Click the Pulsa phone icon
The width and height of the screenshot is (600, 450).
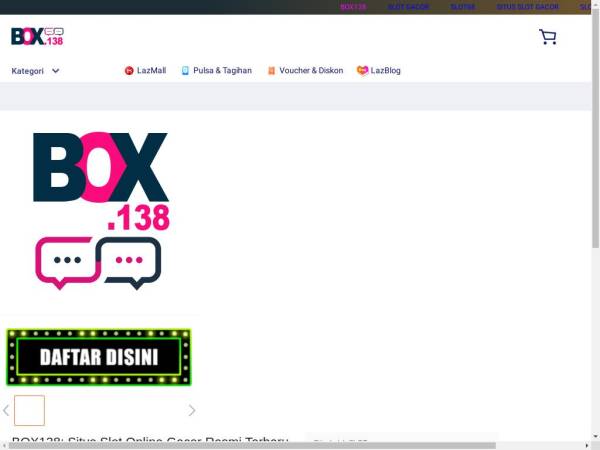[185, 70]
